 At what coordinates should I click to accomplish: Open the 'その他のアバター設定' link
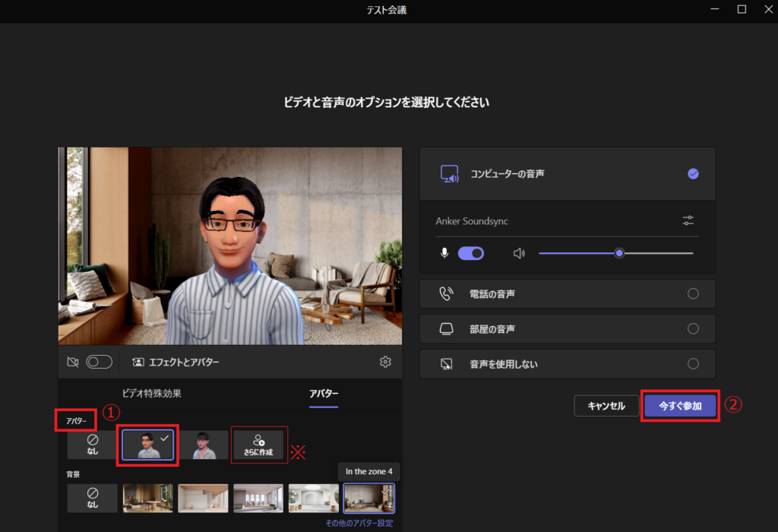point(359,524)
